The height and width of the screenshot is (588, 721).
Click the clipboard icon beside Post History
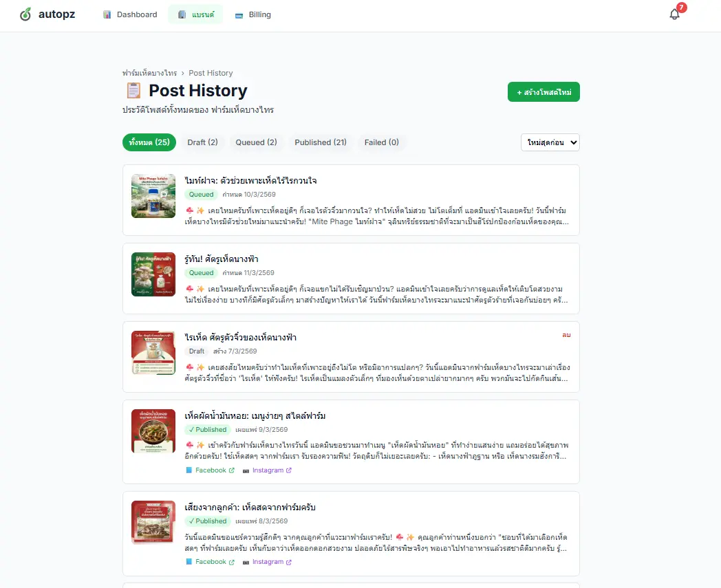(x=133, y=91)
